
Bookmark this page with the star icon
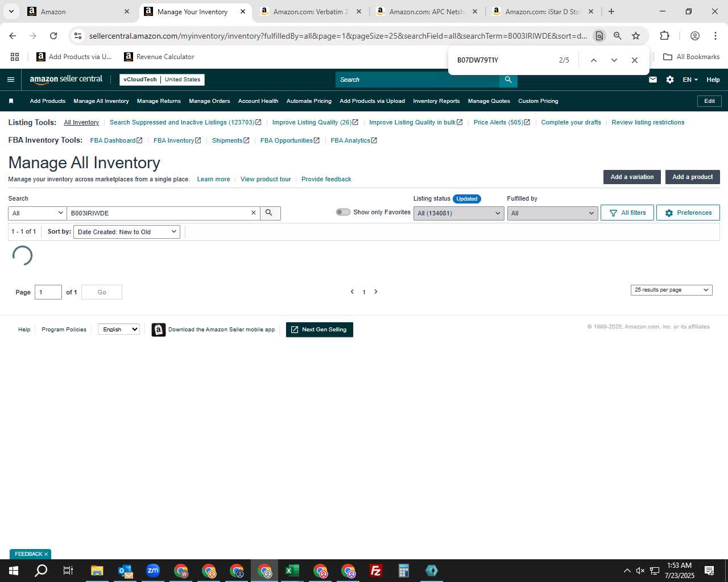click(x=636, y=36)
